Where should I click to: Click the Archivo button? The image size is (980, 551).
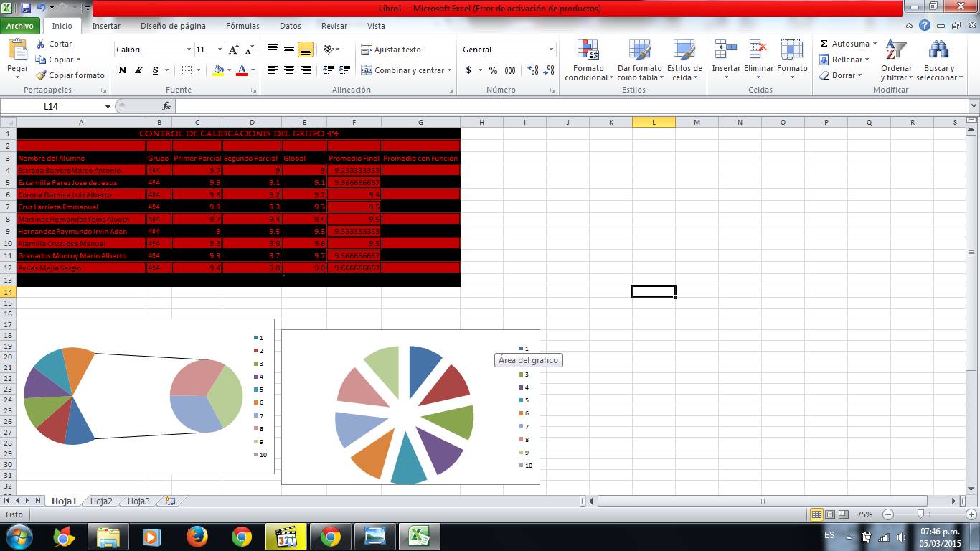(x=20, y=26)
